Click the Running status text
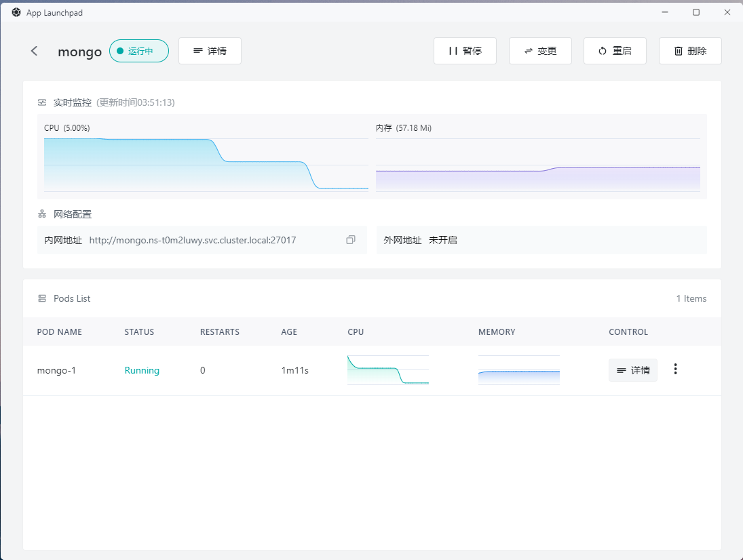Viewport: 743px width, 560px height. point(142,370)
